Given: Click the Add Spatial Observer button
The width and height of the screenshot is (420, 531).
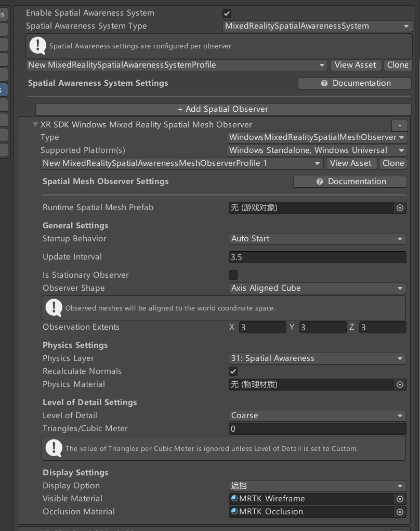Looking at the screenshot, I should pyautogui.click(x=223, y=109).
